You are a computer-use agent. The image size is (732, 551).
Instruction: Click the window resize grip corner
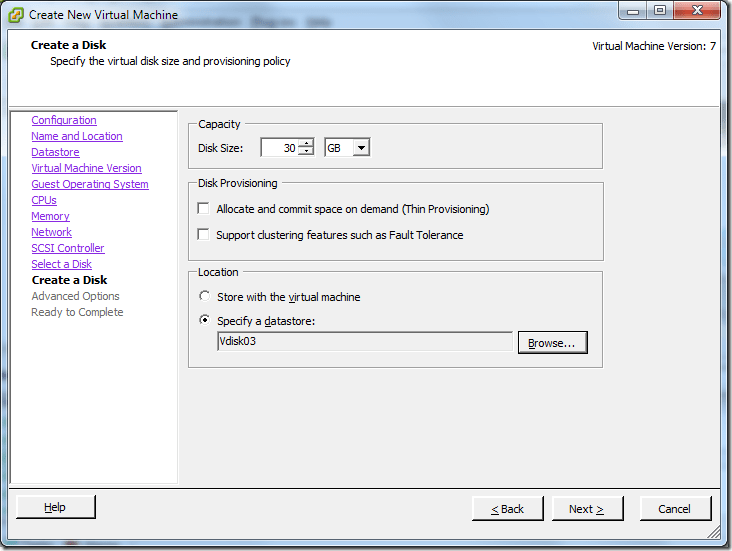714,531
